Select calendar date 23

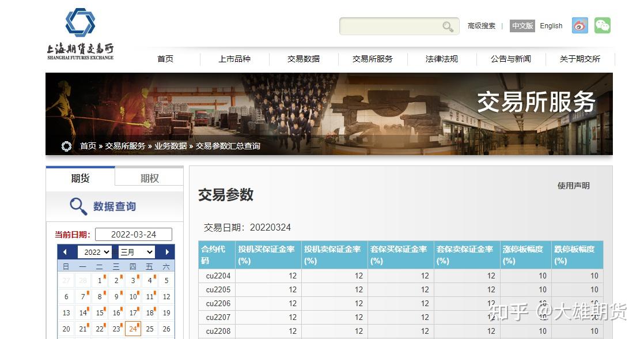click(116, 329)
